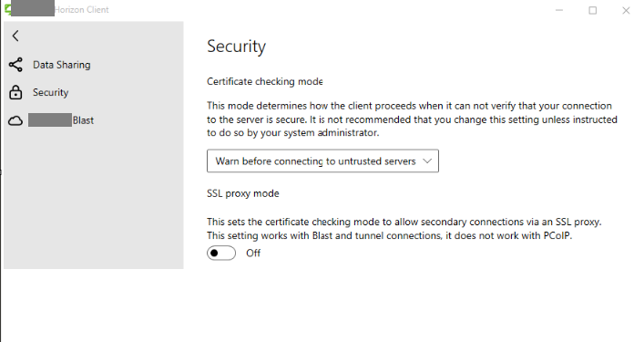Click the Security page heading
Image resolution: width=644 pixels, height=342 pixels.
[236, 46]
